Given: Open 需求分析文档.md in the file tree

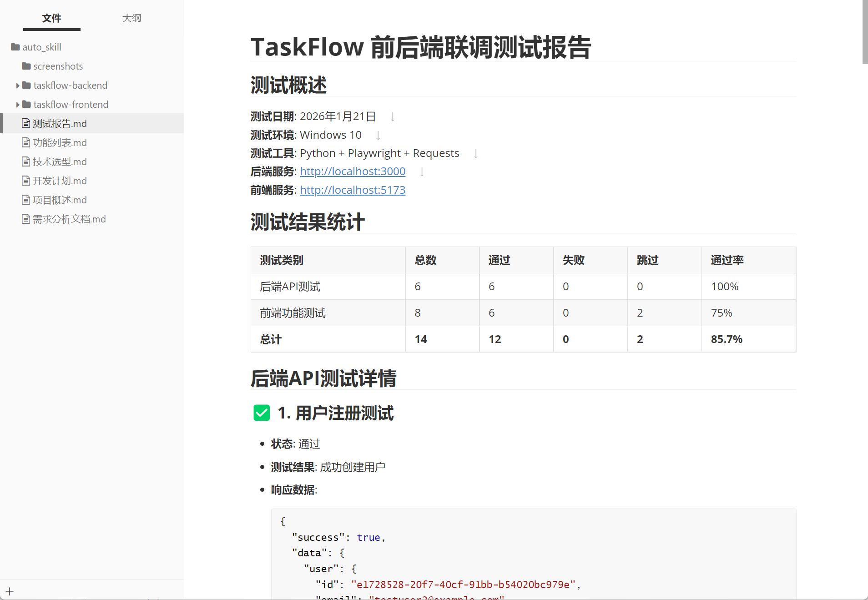Looking at the screenshot, I should tap(69, 219).
